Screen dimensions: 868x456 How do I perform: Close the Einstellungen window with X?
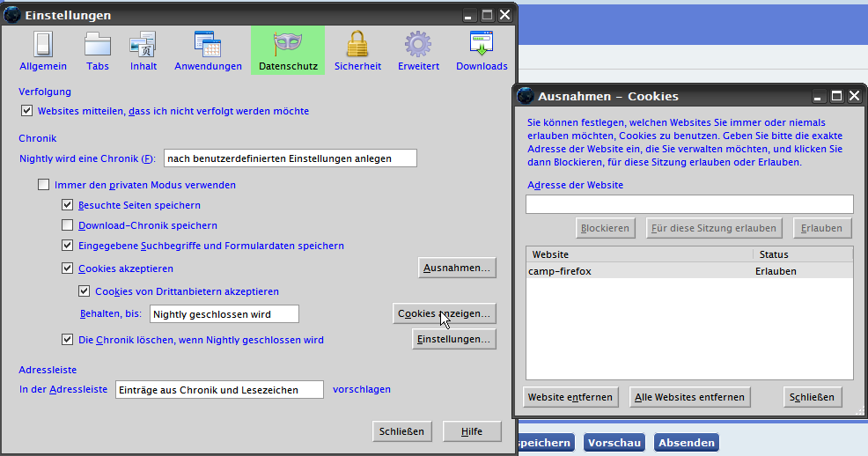click(x=504, y=16)
